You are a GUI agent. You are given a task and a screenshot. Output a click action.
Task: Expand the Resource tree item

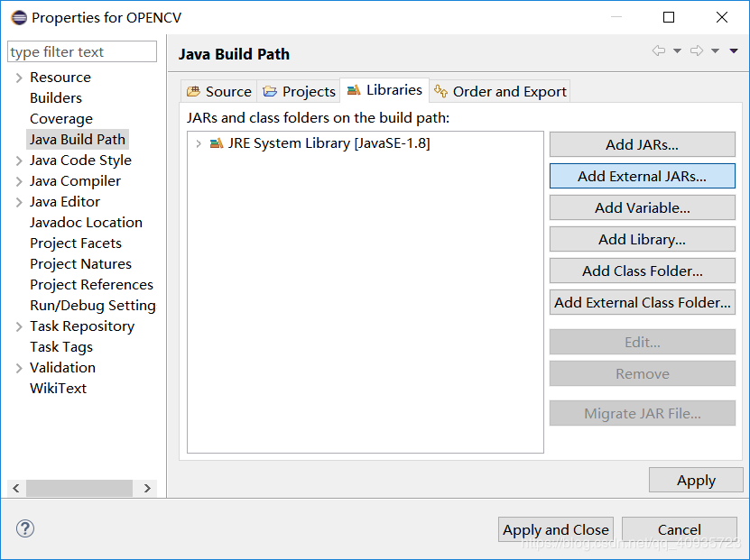(x=19, y=78)
